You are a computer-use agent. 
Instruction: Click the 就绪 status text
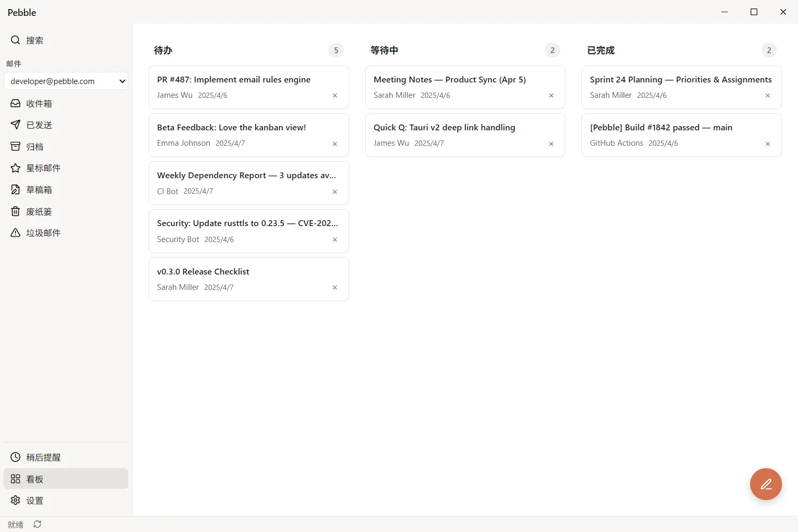15,525
